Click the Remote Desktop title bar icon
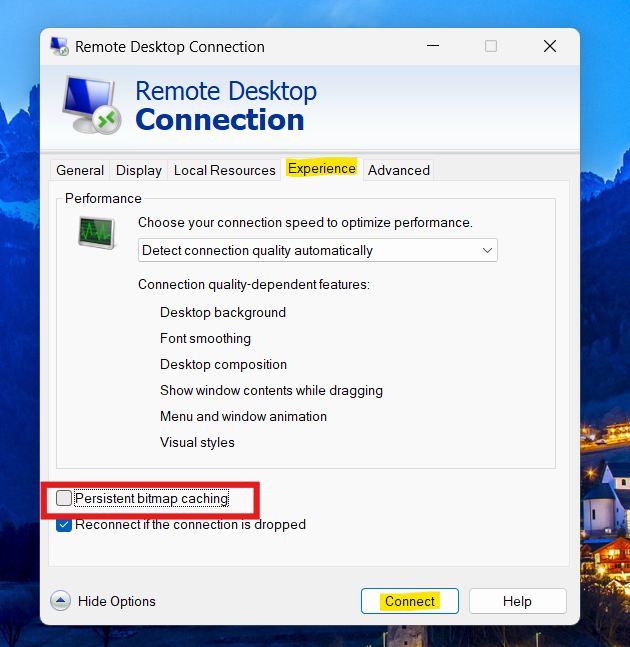Image resolution: width=630 pixels, height=647 pixels. (x=59, y=46)
